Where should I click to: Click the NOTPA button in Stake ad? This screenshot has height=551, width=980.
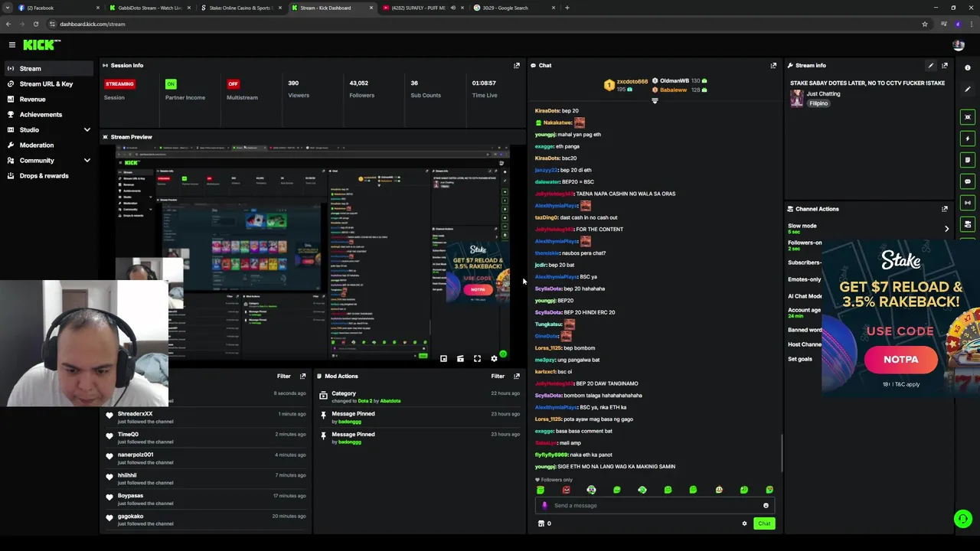900,359
